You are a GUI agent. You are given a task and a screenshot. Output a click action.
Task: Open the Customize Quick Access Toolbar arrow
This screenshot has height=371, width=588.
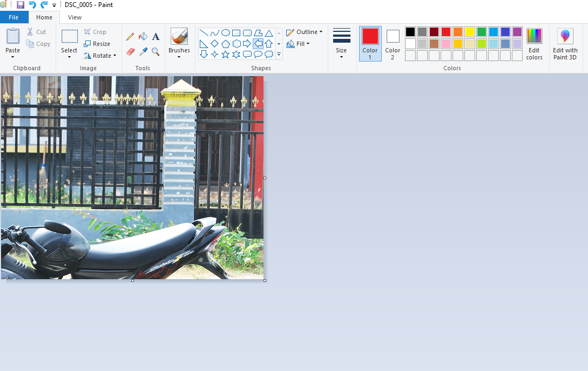pos(54,5)
